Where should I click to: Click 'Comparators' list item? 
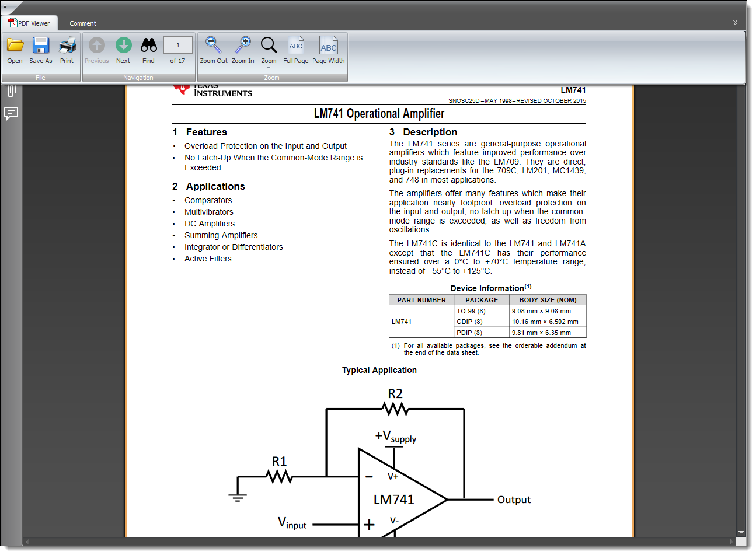click(208, 200)
